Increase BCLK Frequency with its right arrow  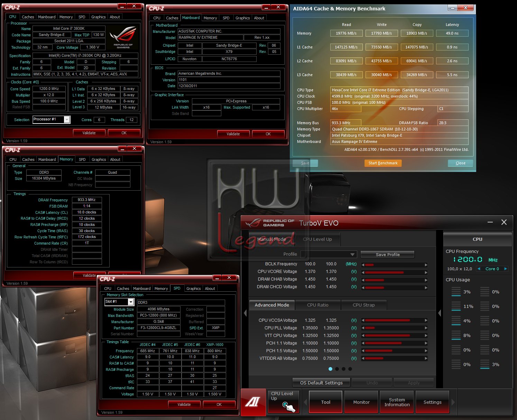pyautogui.click(x=426, y=265)
